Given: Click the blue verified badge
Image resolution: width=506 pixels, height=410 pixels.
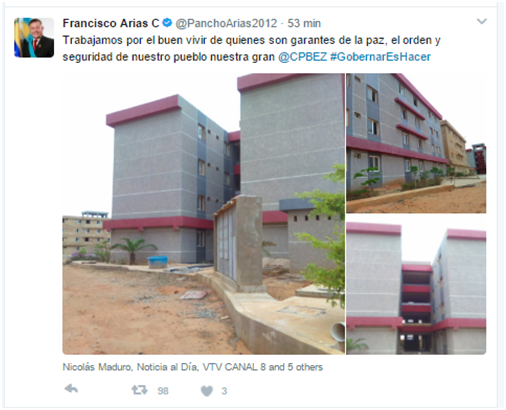Looking at the screenshot, I should 167,23.
